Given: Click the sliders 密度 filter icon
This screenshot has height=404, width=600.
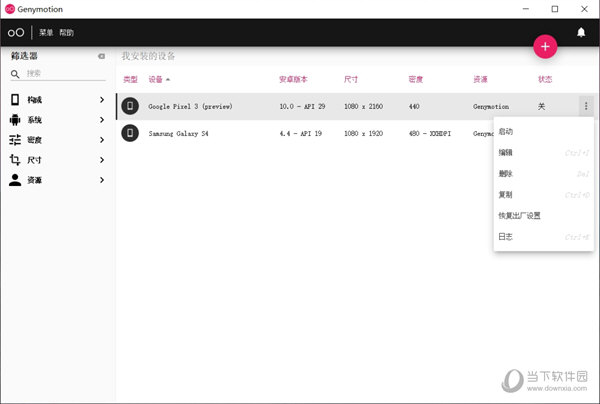Looking at the screenshot, I should click(15, 140).
